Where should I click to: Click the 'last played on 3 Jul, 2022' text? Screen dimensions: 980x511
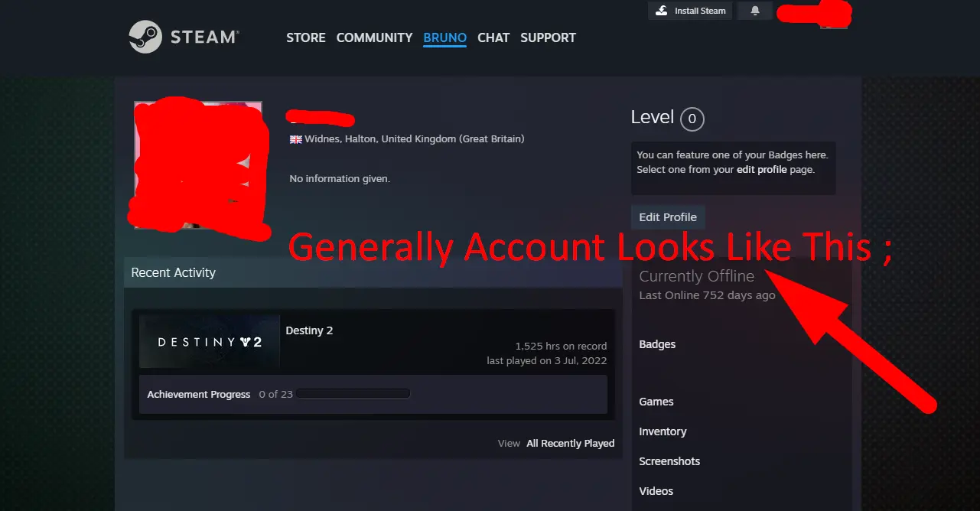(x=547, y=360)
